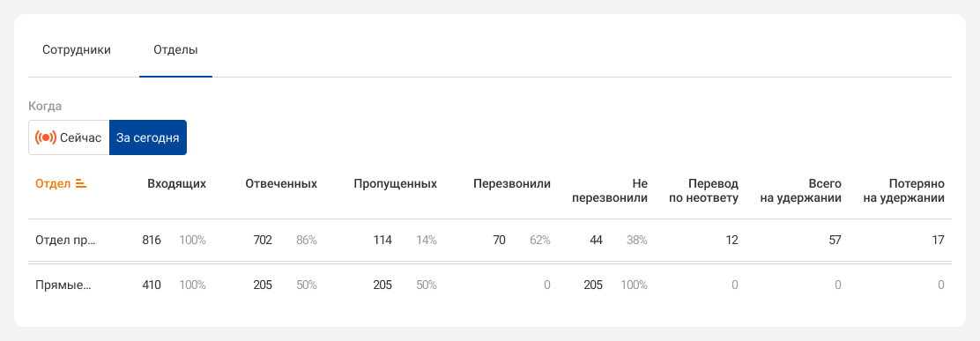Click the sort icon next to Отдел
Screen dimensions: 980x341
(80, 183)
